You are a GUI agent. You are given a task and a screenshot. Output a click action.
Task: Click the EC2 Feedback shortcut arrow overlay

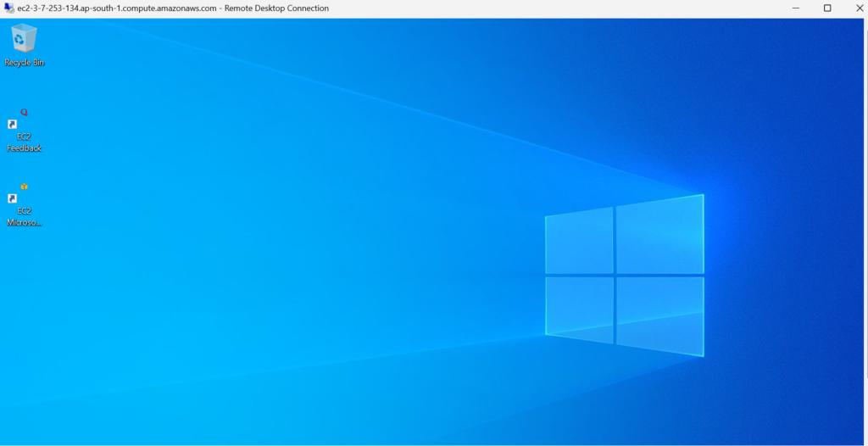tap(13, 125)
